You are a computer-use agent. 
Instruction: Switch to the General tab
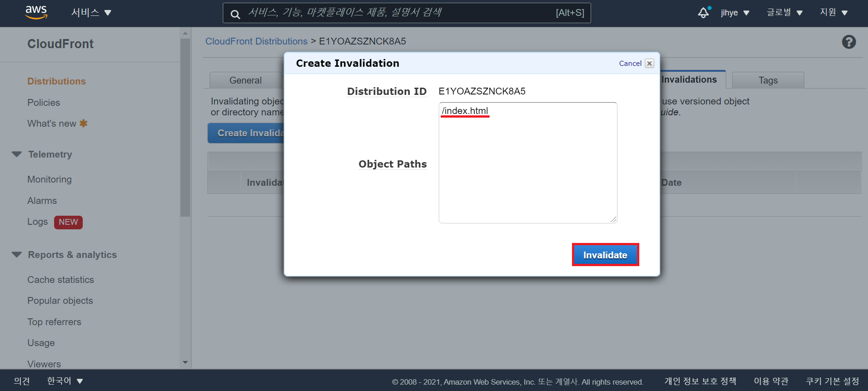tap(246, 80)
